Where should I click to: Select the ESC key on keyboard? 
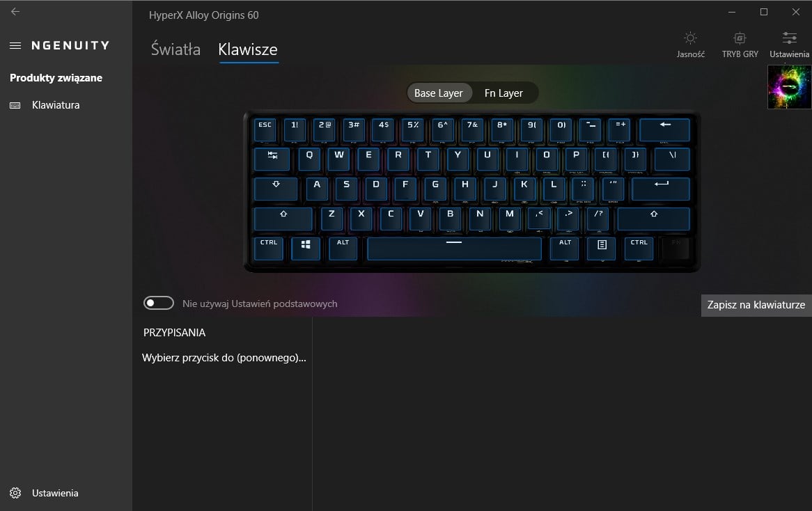tap(265, 129)
